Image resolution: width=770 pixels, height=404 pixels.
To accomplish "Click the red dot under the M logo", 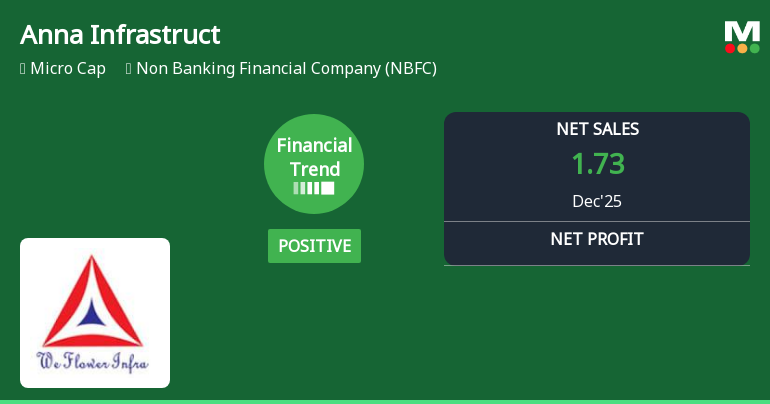I will (x=730, y=48).
